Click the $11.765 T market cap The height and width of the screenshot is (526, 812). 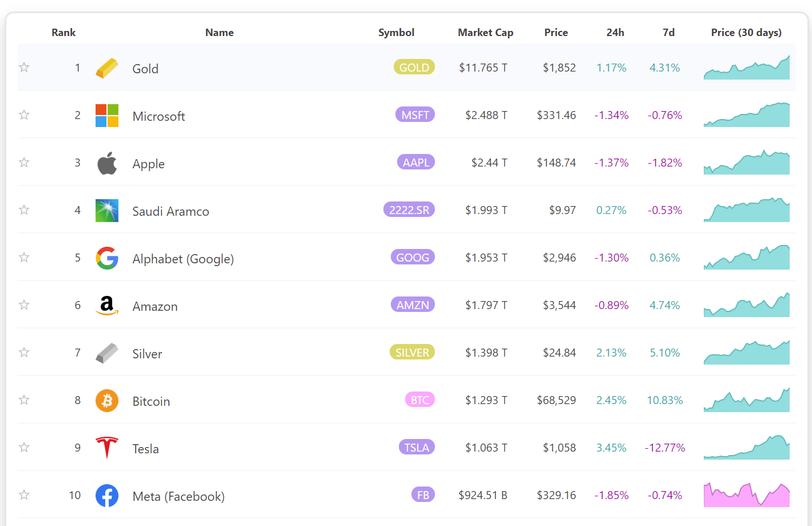(483, 68)
